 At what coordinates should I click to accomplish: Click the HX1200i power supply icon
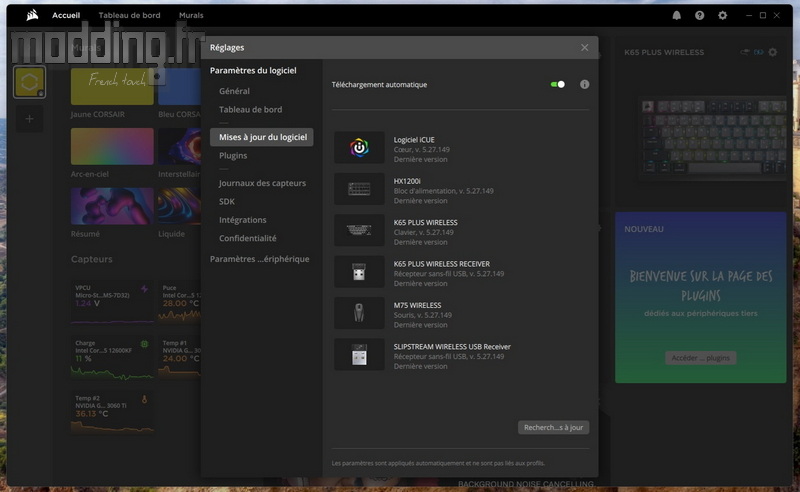click(x=359, y=189)
